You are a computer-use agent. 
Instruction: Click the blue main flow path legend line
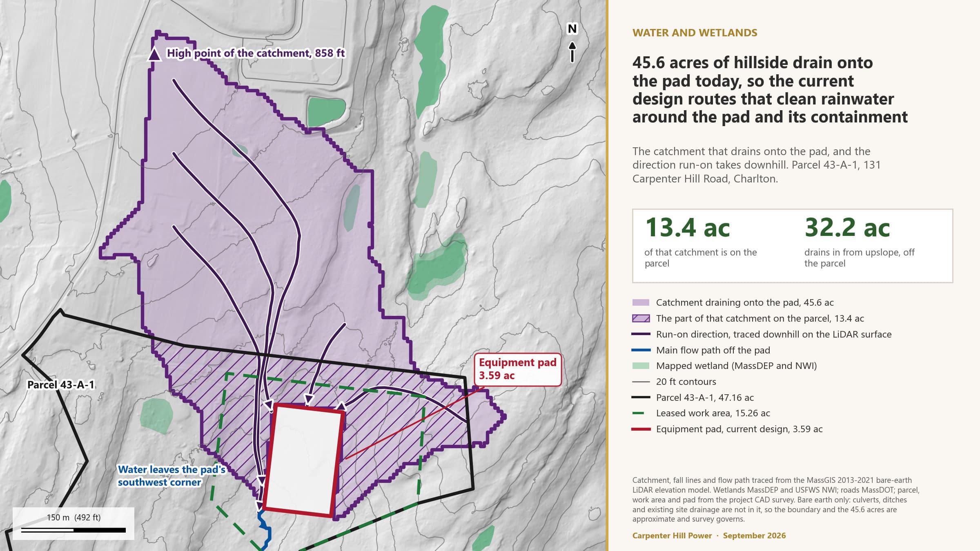[x=641, y=350]
